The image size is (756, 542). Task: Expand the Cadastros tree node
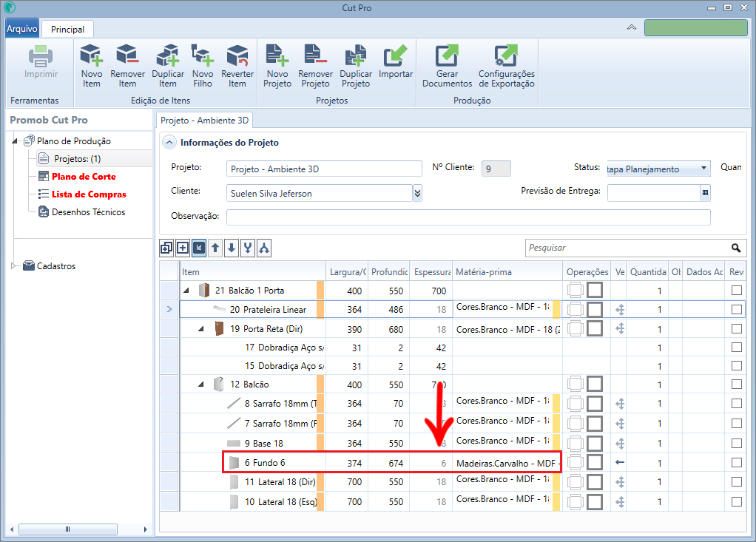[x=13, y=266]
